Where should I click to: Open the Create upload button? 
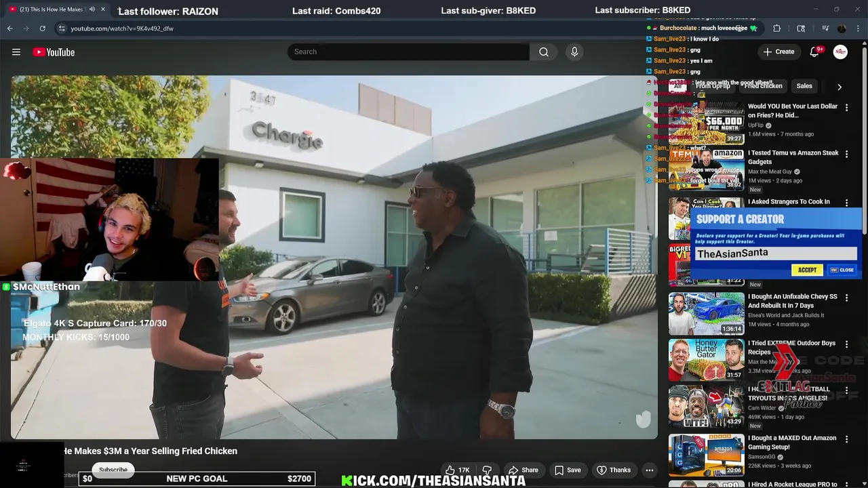click(778, 52)
